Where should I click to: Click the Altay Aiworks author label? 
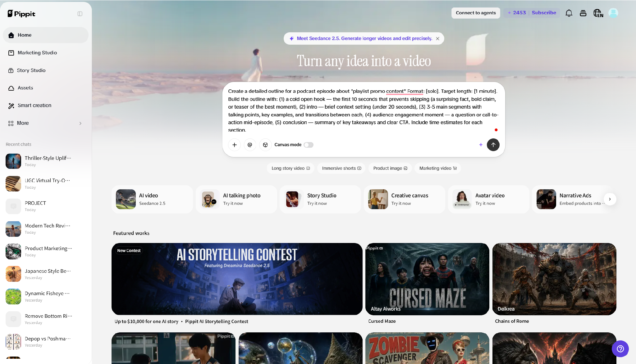386,309
